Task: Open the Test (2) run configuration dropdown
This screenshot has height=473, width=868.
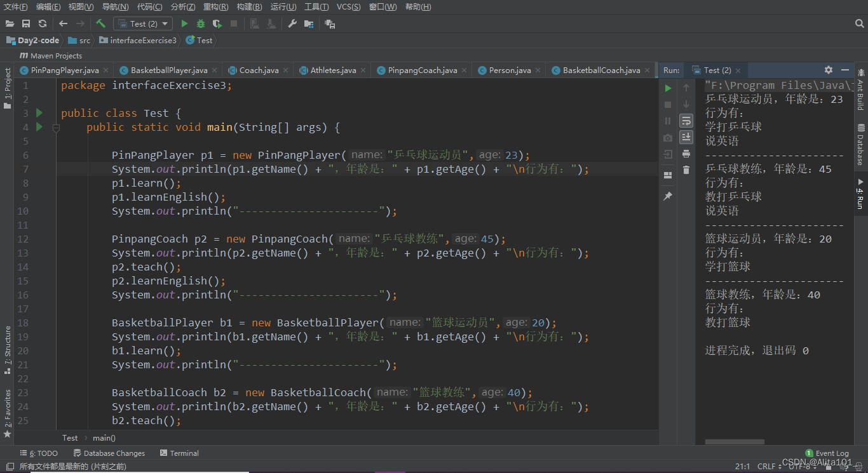Action: coord(143,23)
